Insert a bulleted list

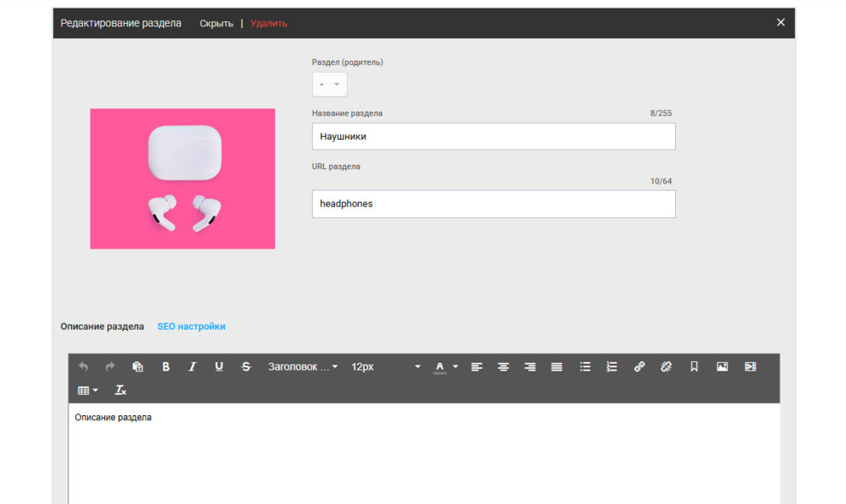[585, 366]
